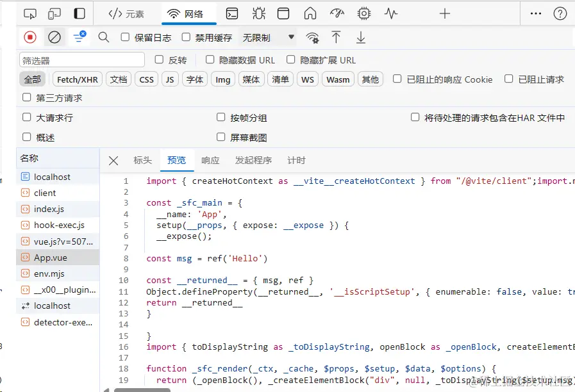Check the 反转 checkbox
Viewport: 575px width, 392px height.
159,60
